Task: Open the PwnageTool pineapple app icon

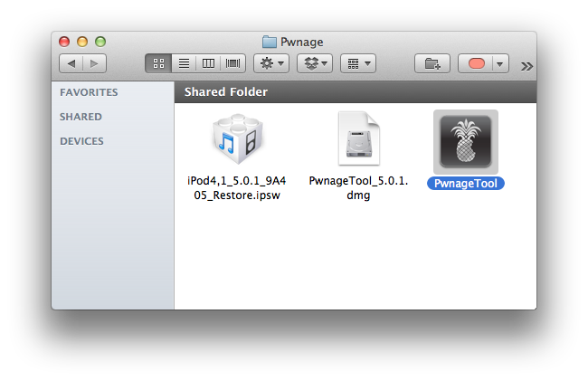Action: (x=465, y=142)
